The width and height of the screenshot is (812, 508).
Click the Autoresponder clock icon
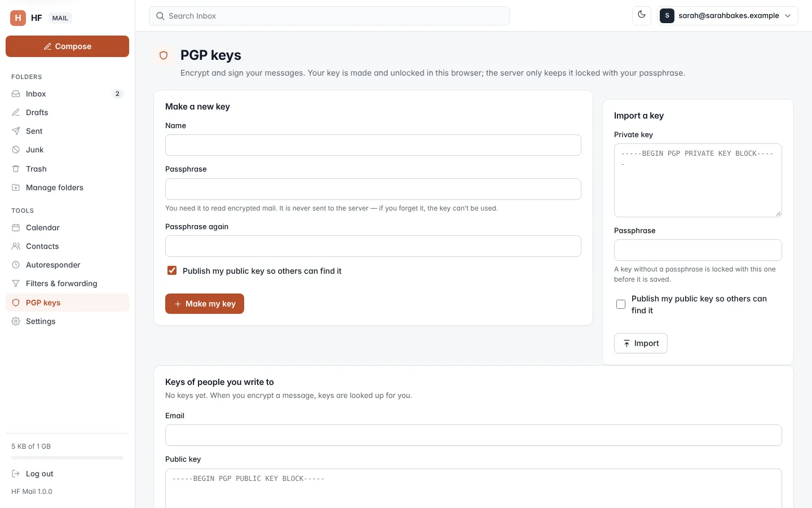tap(16, 265)
